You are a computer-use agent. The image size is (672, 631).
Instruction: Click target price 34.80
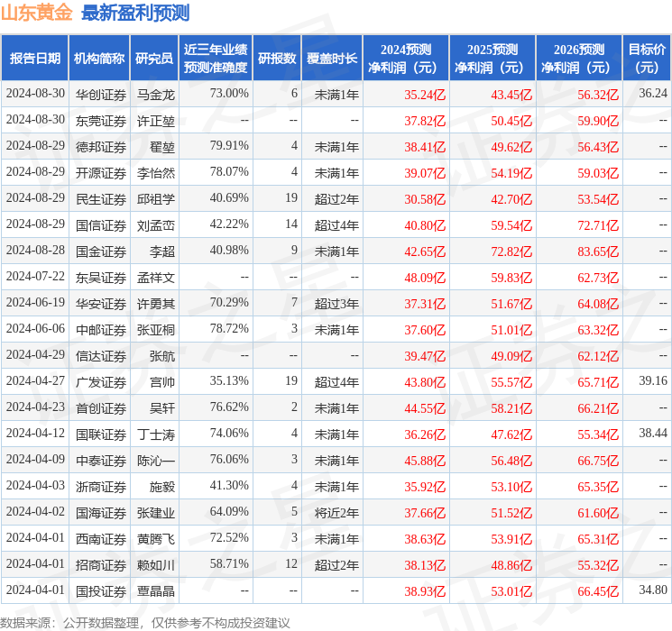pyautogui.click(x=653, y=590)
